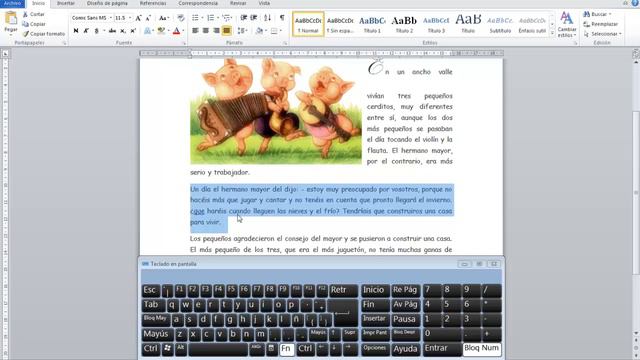Open the Seleccionar dropdown
This screenshot has height=360, width=640.
pyautogui.click(x=603, y=34)
